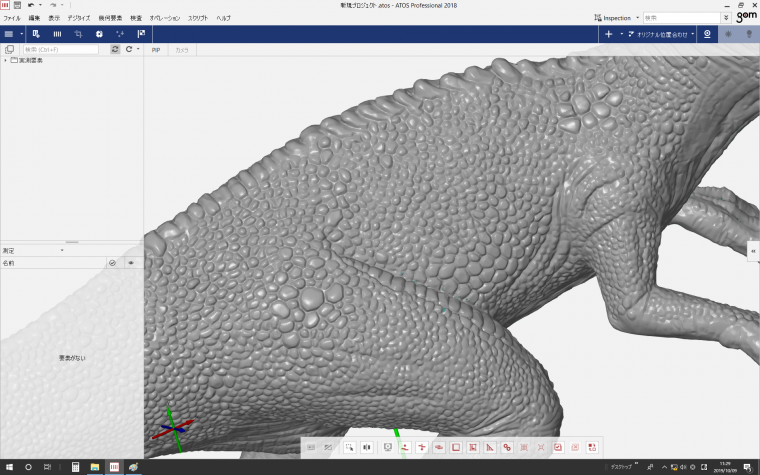This screenshot has width=760, height=475.
Task: Click the gear icon in blue toolbar
Action: click(99, 33)
